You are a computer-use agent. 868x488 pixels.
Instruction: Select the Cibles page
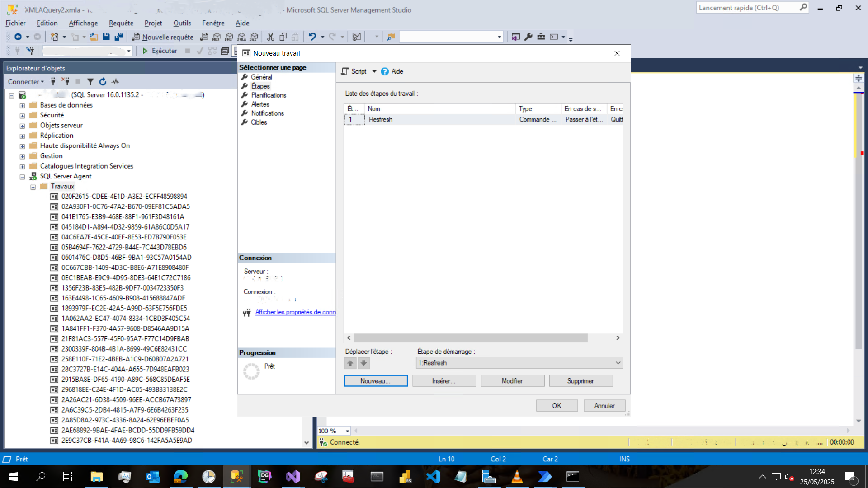pos(259,122)
